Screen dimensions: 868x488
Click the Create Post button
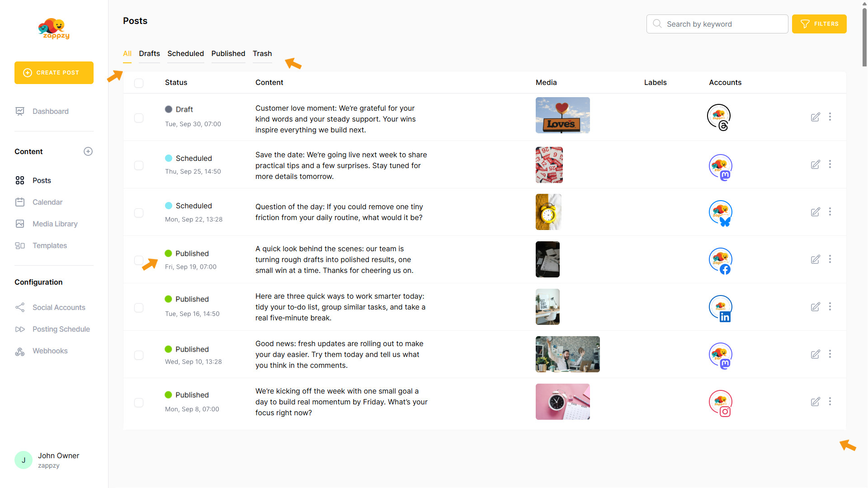pos(54,73)
